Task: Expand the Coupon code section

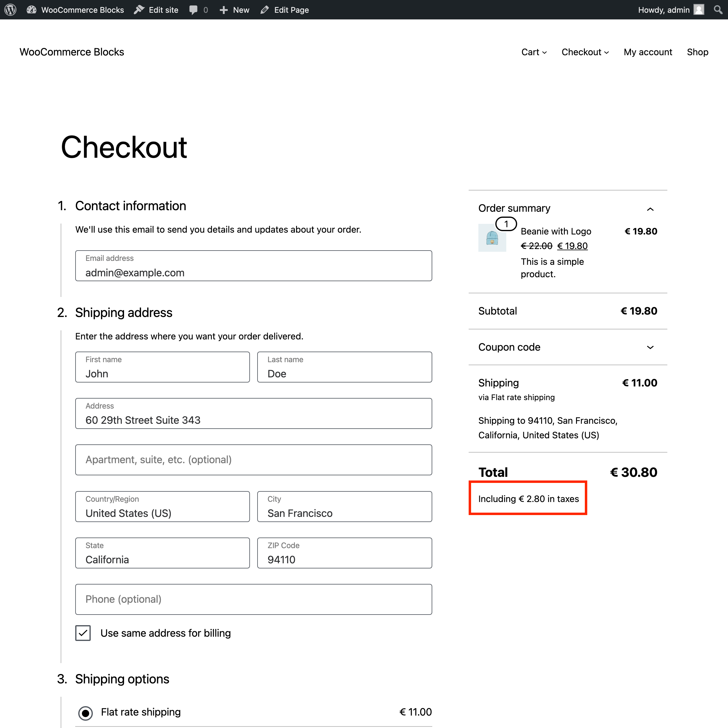Action: pos(650,347)
